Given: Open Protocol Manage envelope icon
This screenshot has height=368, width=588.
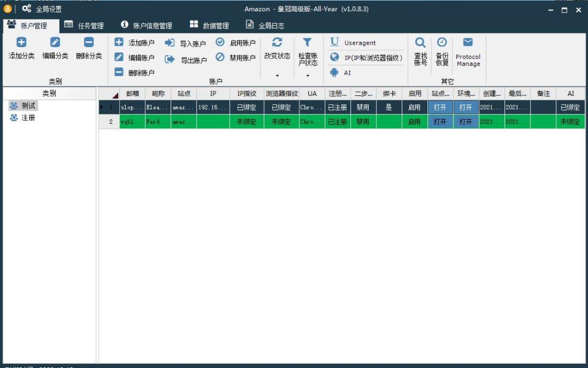Looking at the screenshot, I should [x=467, y=42].
